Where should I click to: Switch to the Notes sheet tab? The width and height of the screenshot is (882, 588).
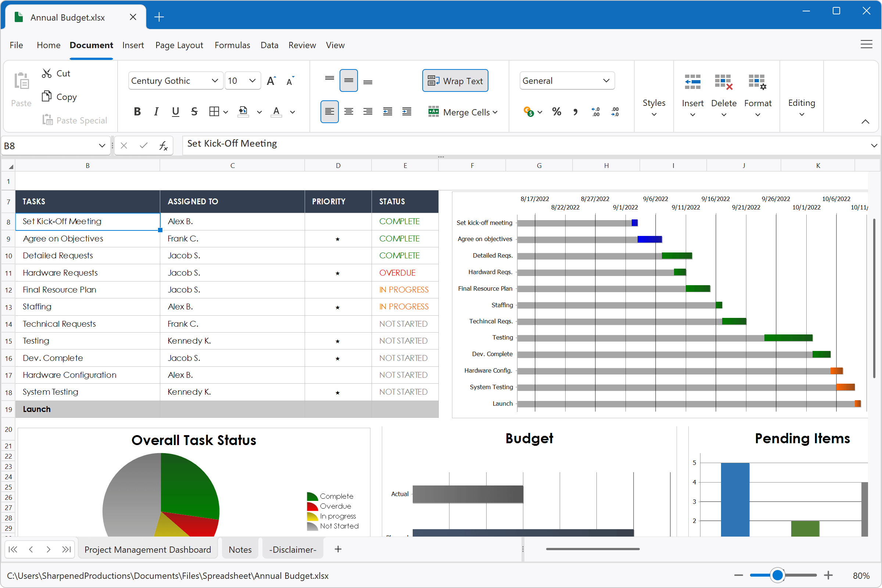coord(240,550)
